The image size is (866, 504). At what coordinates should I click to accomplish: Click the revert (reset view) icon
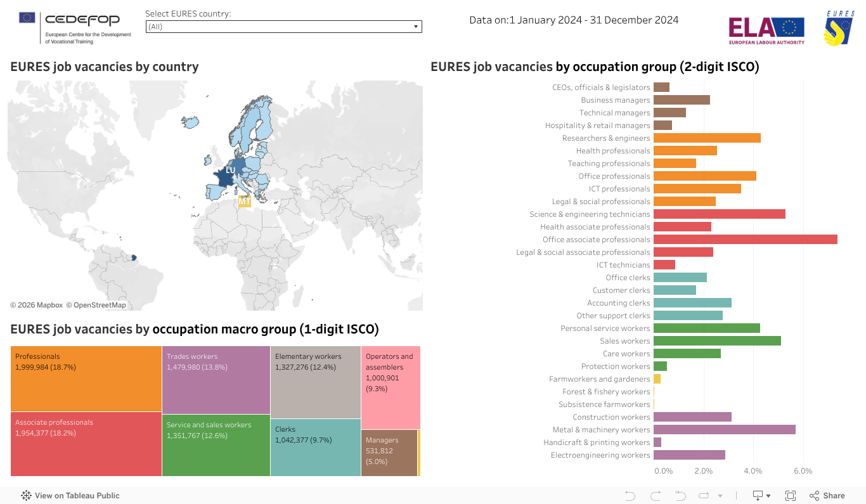click(x=680, y=496)
